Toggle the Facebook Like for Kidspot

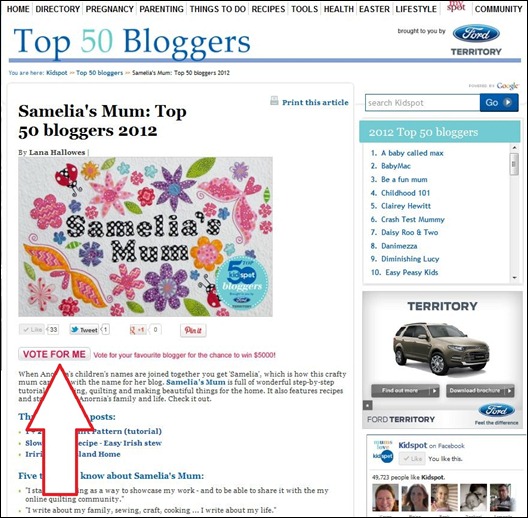pyautogui.click(x=412, y=458)
